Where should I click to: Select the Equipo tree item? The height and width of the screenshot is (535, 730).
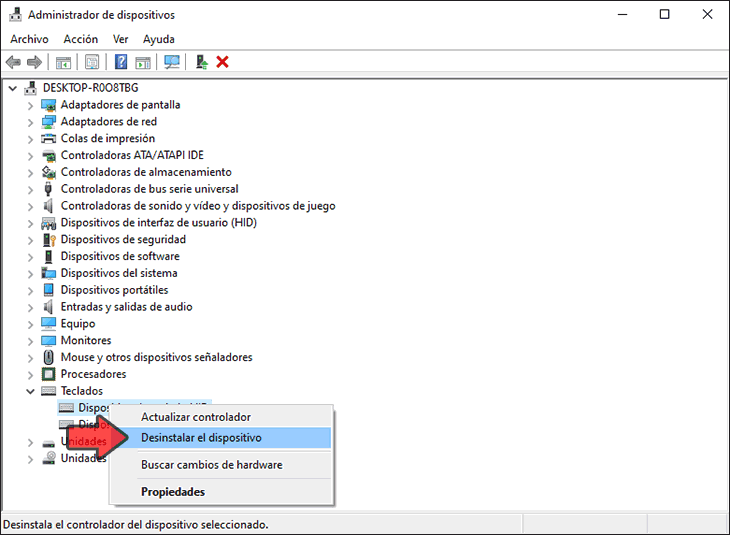[78, 324]
